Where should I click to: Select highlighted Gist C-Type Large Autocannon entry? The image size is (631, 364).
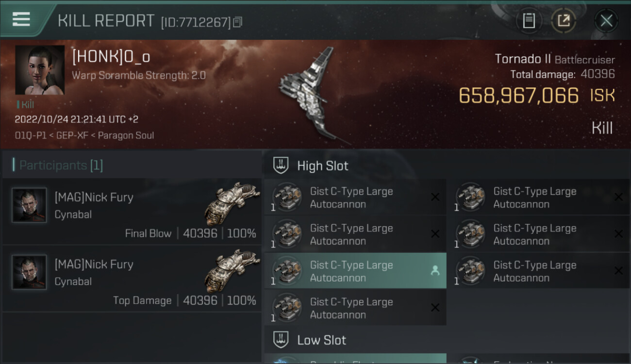point(355,271)
